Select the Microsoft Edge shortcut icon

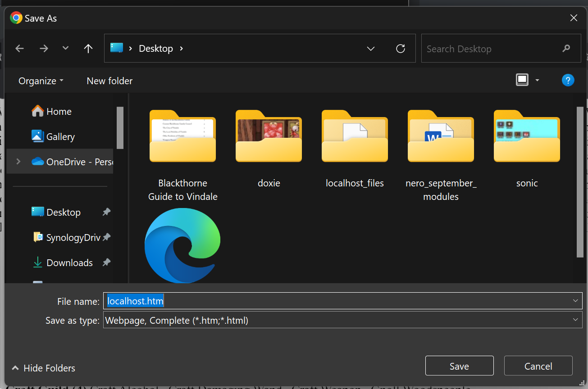pos(182,246)
